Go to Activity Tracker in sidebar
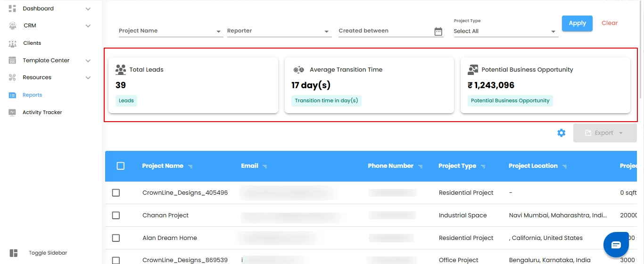Image resolution: width=644 pixels, height=264 pixels. pyautogui.click(x=42, y=112)
